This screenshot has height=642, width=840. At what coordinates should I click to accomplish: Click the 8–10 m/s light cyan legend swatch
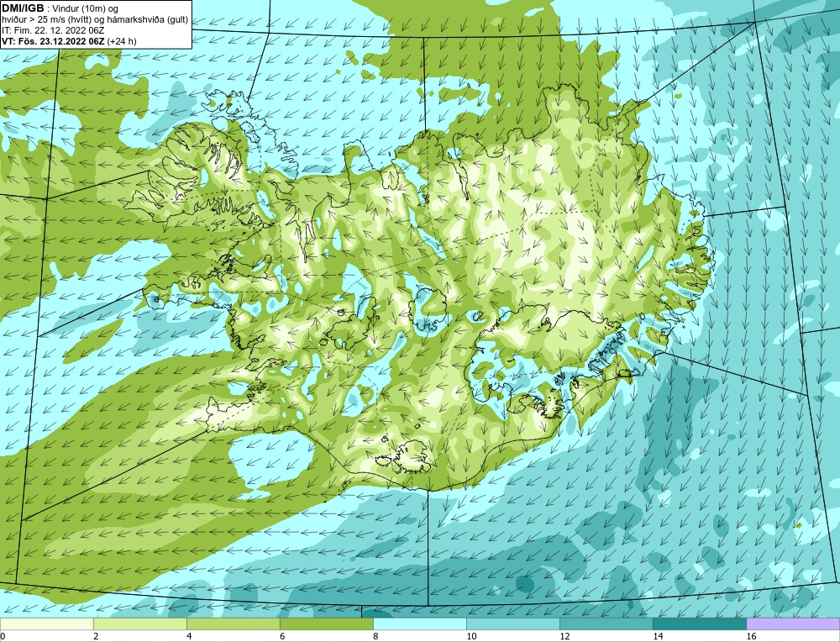[419, 624]
